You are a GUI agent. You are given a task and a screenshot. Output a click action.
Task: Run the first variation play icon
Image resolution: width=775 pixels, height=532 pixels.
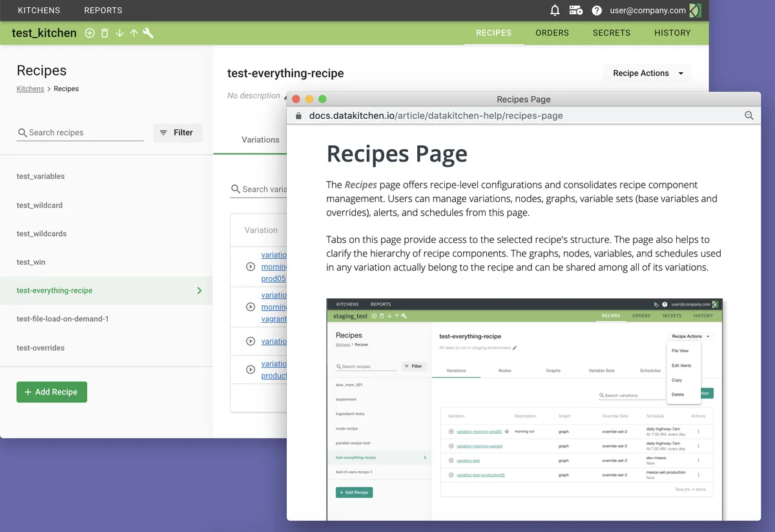tap(251, 267)
